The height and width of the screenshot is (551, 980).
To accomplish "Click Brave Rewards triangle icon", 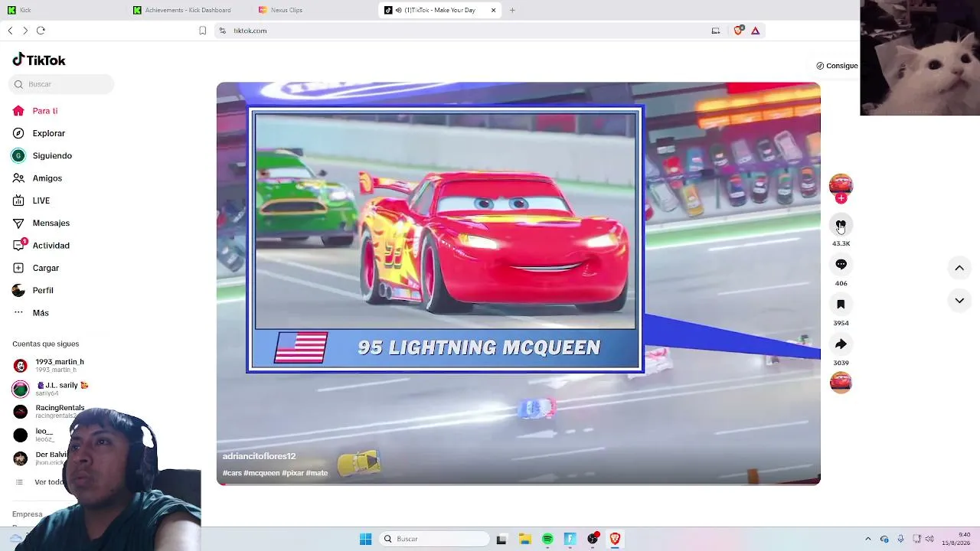I will [x=755, y=31].
